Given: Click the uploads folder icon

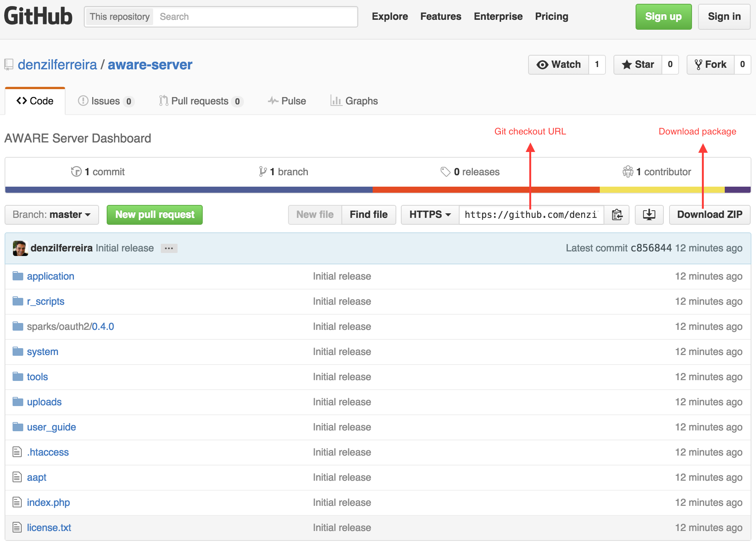Looking at the screenshot, I should coord(18,401).
